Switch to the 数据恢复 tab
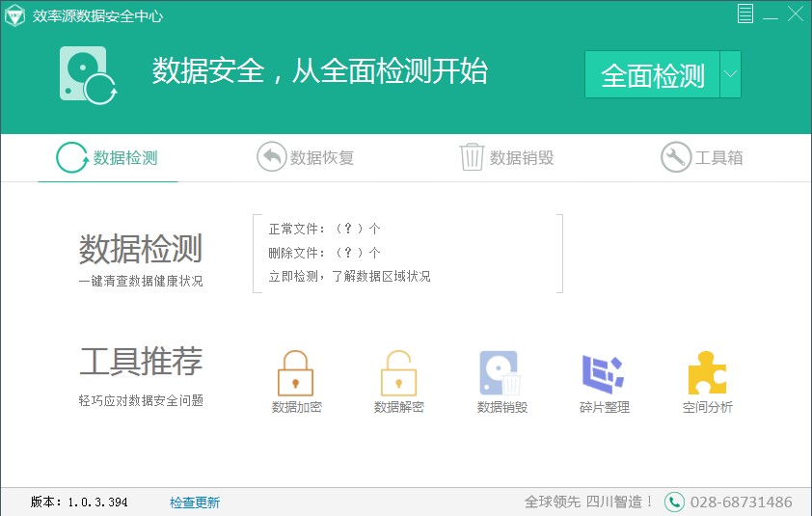Image resolution: width=812 pixels, height=516 pixels. pyautogui.click(x=306, y=158)
